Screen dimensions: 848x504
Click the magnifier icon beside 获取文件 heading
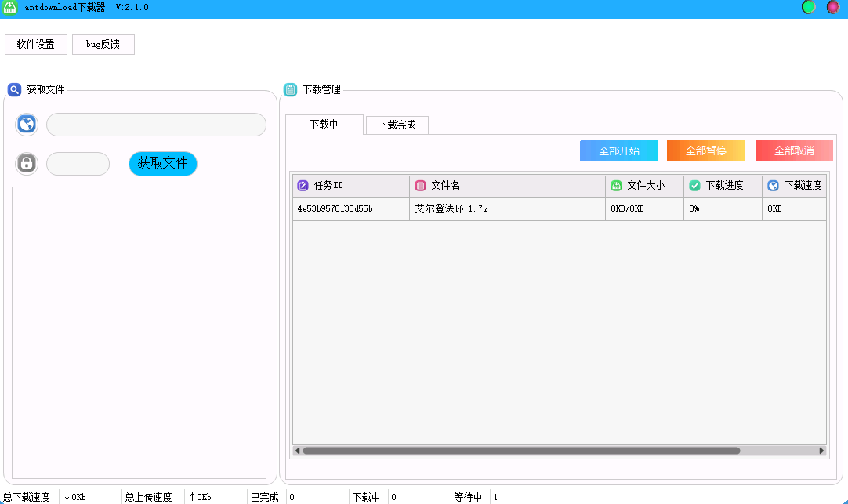(x=15, y=90)
